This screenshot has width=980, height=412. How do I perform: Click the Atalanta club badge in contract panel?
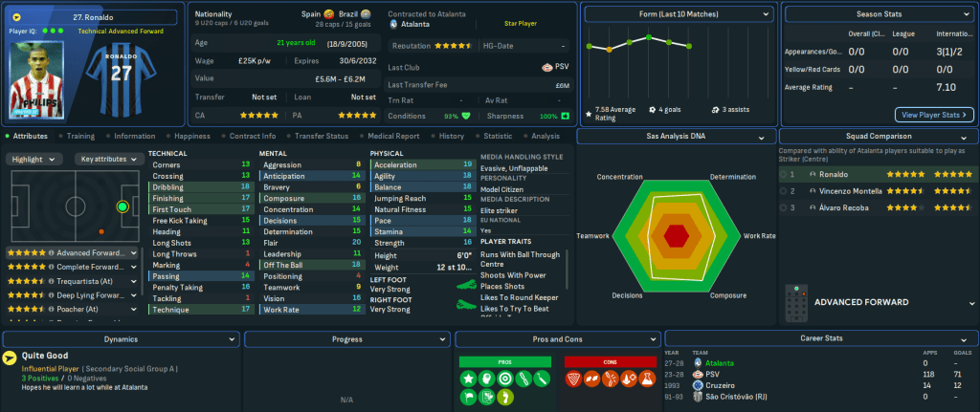(x=393, y=25)
